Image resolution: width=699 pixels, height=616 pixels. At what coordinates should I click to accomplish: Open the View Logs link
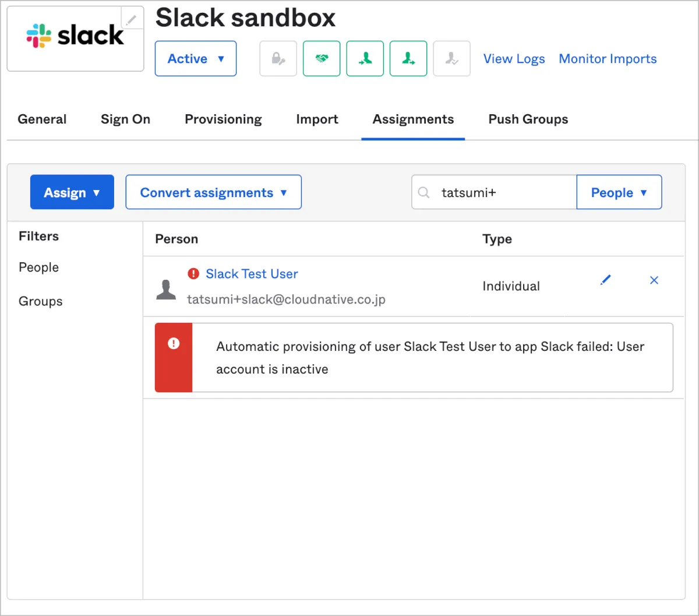click(514, 59)
